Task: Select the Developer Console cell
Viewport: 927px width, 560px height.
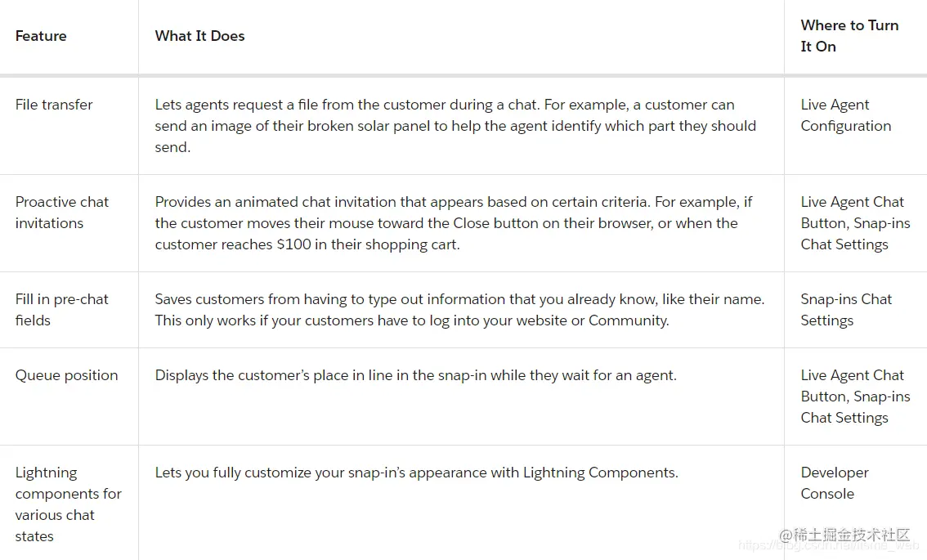Action: click(x=834, y=483)
